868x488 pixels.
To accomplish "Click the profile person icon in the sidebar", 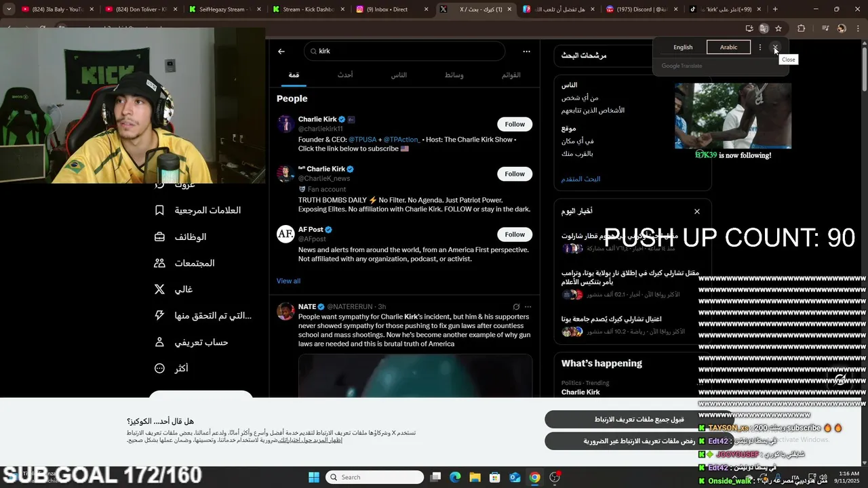I will click(x=159, y=342).
